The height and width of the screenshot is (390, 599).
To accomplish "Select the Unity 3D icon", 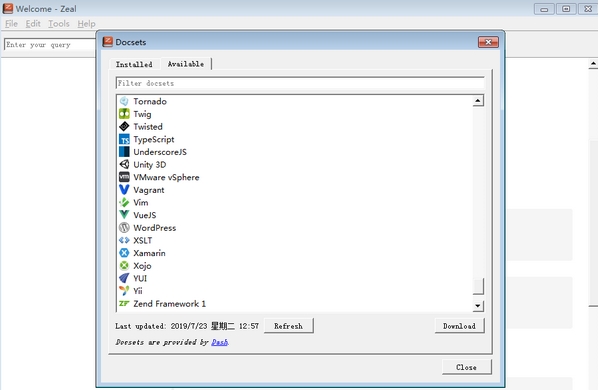I will tap(124, 165).
